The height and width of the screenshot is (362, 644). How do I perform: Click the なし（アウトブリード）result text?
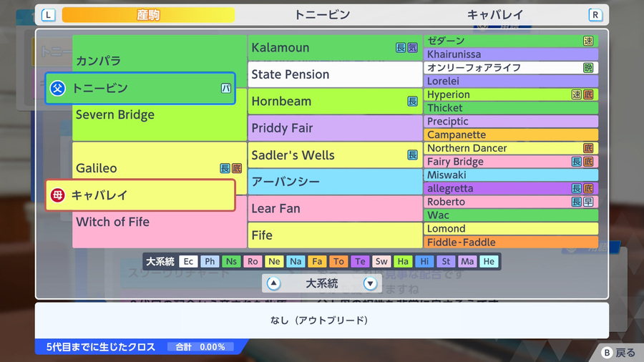tap(319, 320)
